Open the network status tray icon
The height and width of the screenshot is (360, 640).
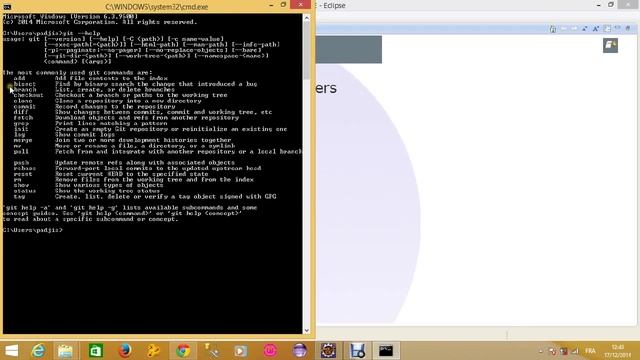(575, 351)
